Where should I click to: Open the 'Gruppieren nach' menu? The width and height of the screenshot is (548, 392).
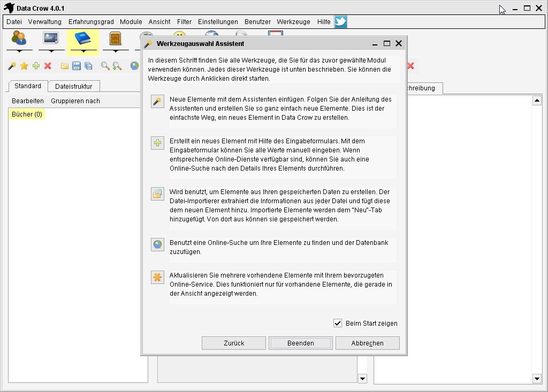pos(75,101)
